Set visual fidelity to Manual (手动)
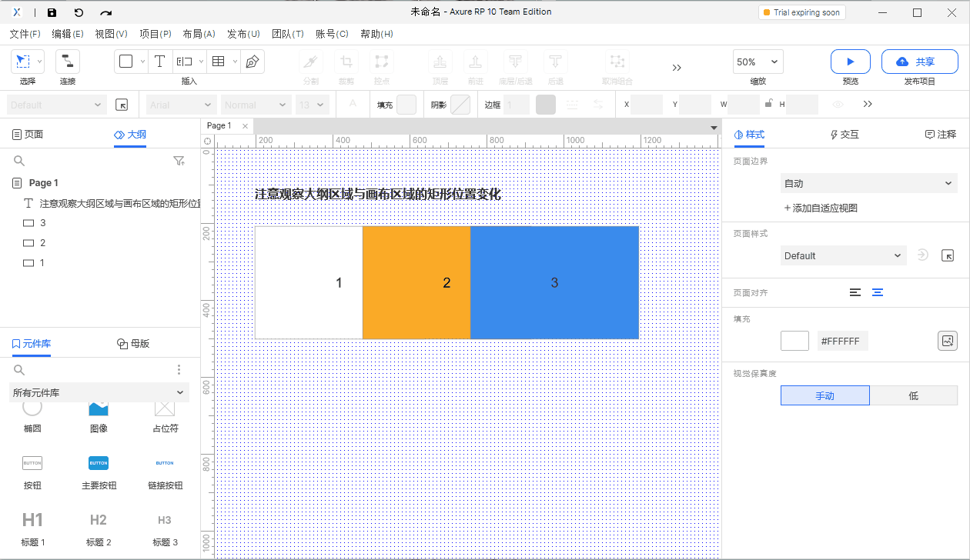The height and width of the screenshot is (560, 970). point(825,395)
